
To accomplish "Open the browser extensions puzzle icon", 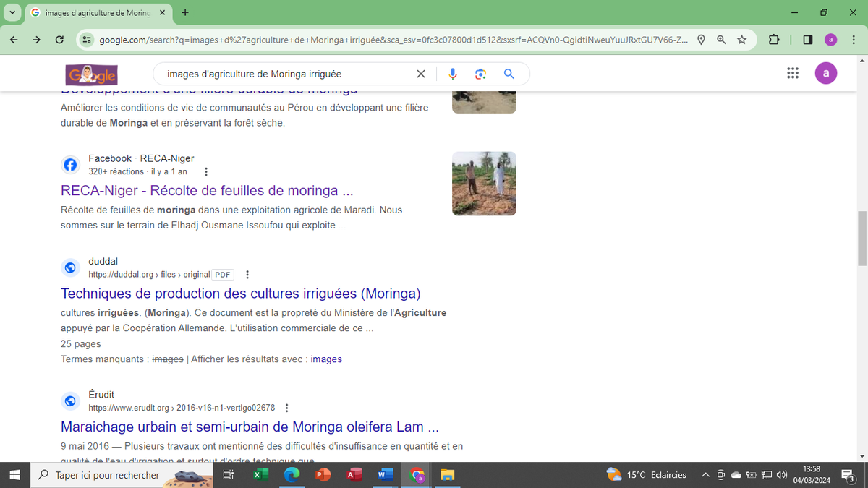I will click(773, 40).
